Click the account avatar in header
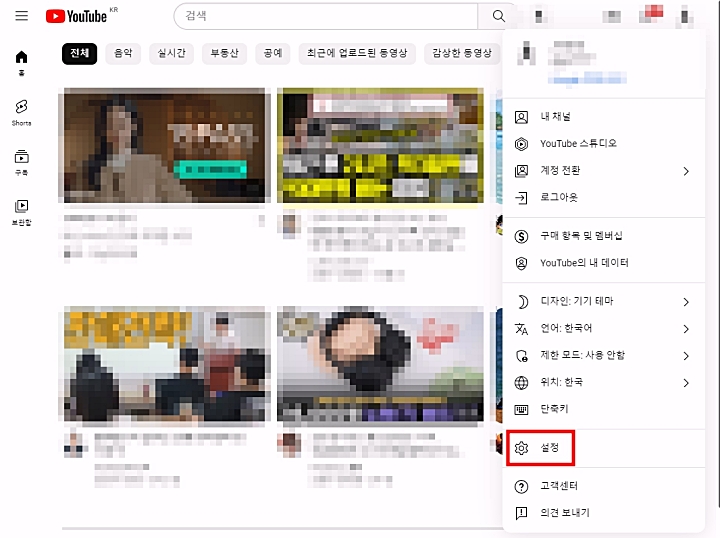720x538 pixels. tap(684, 17)
